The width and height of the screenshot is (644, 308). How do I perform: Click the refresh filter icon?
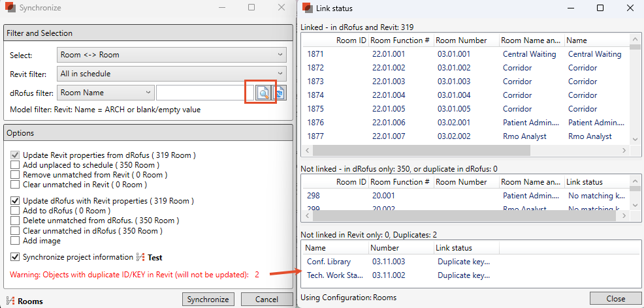click(x=280, y=93)
